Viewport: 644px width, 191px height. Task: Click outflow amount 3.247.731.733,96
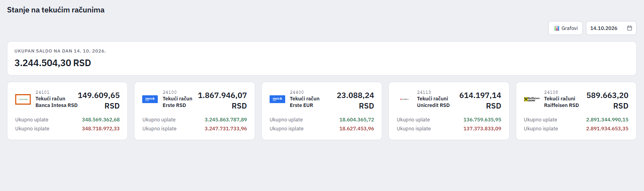click(226, 129)
